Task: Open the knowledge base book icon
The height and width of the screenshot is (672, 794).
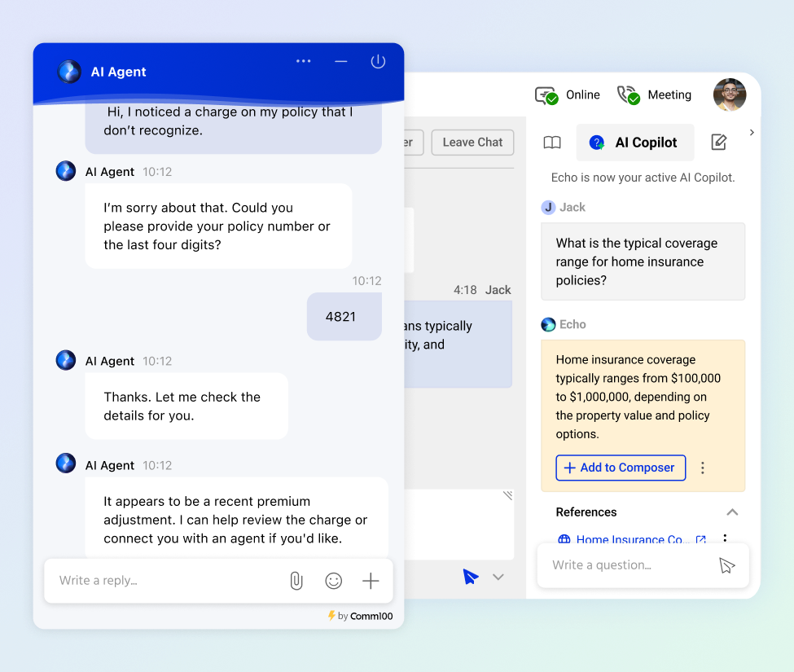Action: (x=551, y=142)
